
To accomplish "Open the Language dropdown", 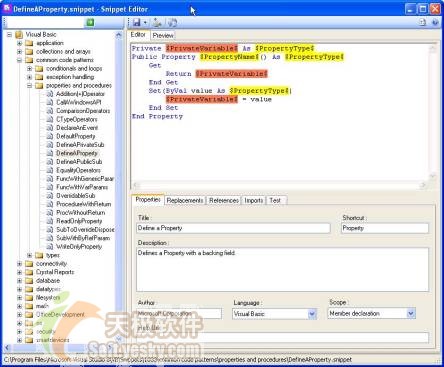I will click(312, 314).
